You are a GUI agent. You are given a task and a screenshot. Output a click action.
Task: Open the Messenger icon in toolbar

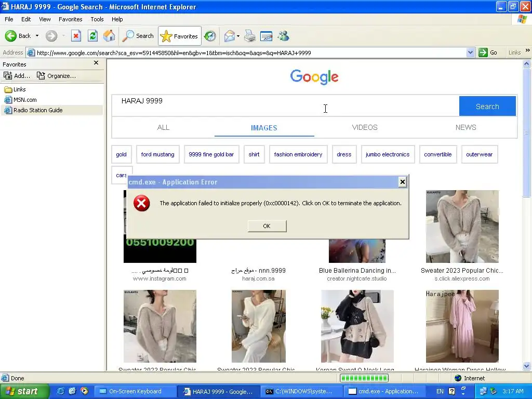pos(283,36)
